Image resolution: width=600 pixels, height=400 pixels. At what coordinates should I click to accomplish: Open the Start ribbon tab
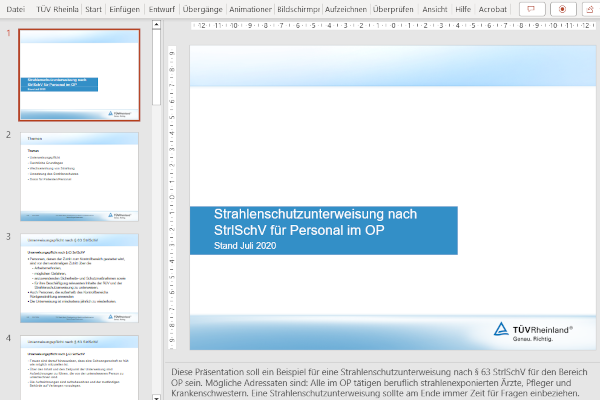click(93, 9)
